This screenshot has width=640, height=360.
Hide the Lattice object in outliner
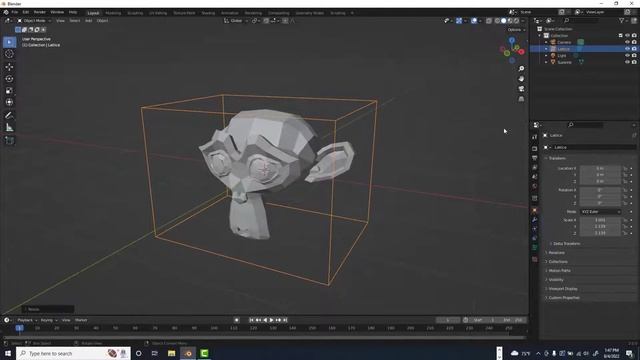(627, 49)
